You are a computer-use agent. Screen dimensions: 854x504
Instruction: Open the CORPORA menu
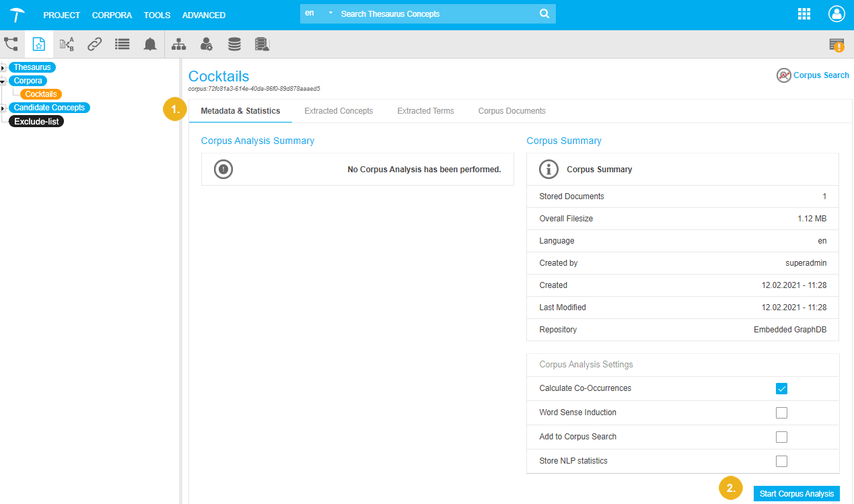point(112,15)
